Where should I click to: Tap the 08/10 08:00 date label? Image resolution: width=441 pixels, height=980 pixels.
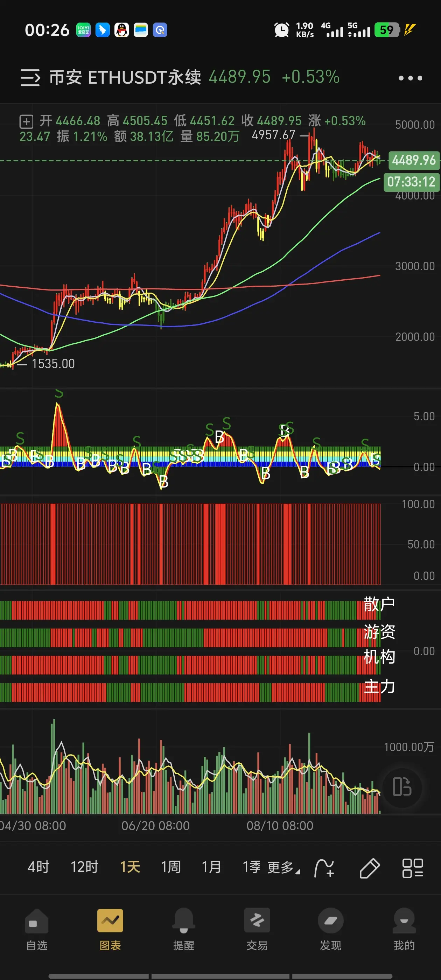click(x=280, y=826)
